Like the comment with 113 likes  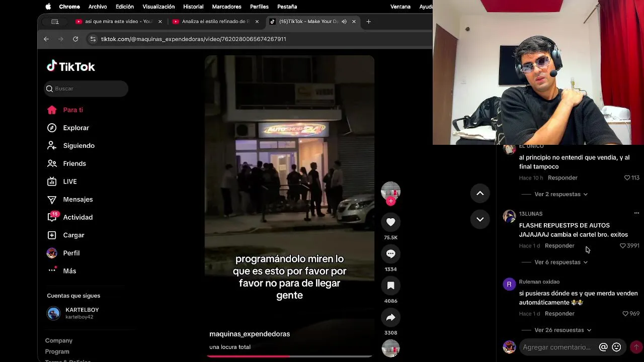pyautogui.click(x=627, y=178)
